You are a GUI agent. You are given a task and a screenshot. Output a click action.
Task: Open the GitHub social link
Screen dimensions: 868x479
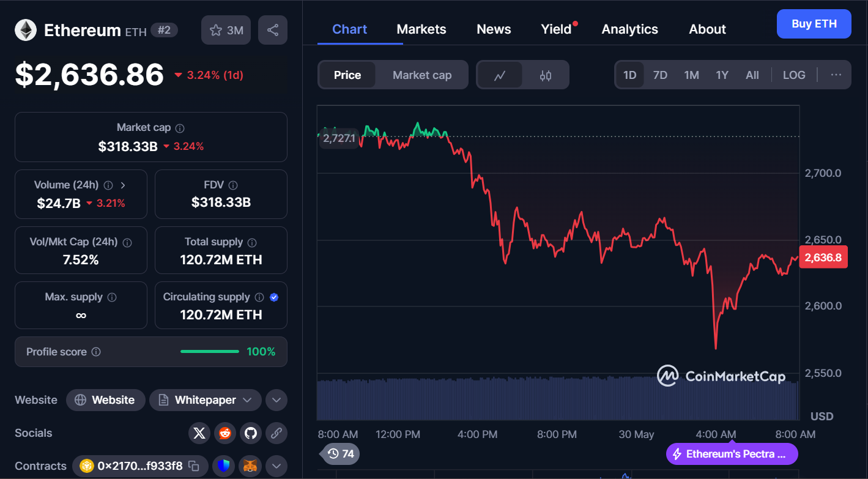251,433
